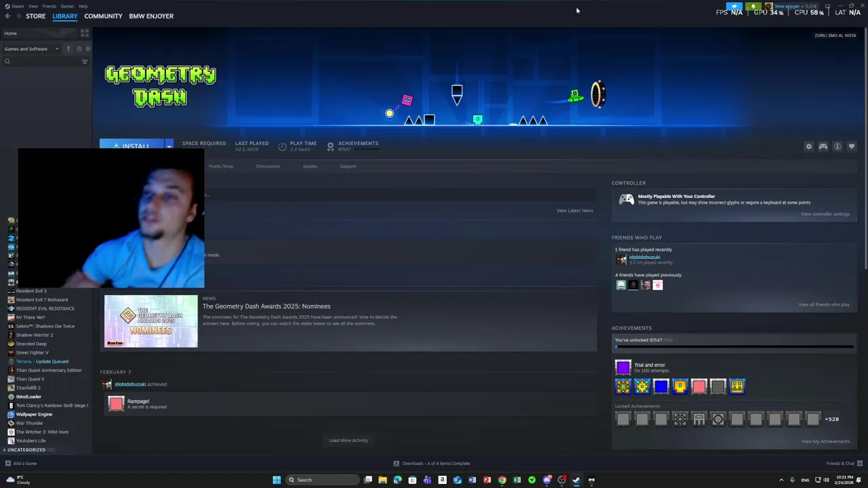Viewport: 868px width, 488px height.
Task: Select Sekiro: Shadows Die Twice in library
Action: point(45,326)
